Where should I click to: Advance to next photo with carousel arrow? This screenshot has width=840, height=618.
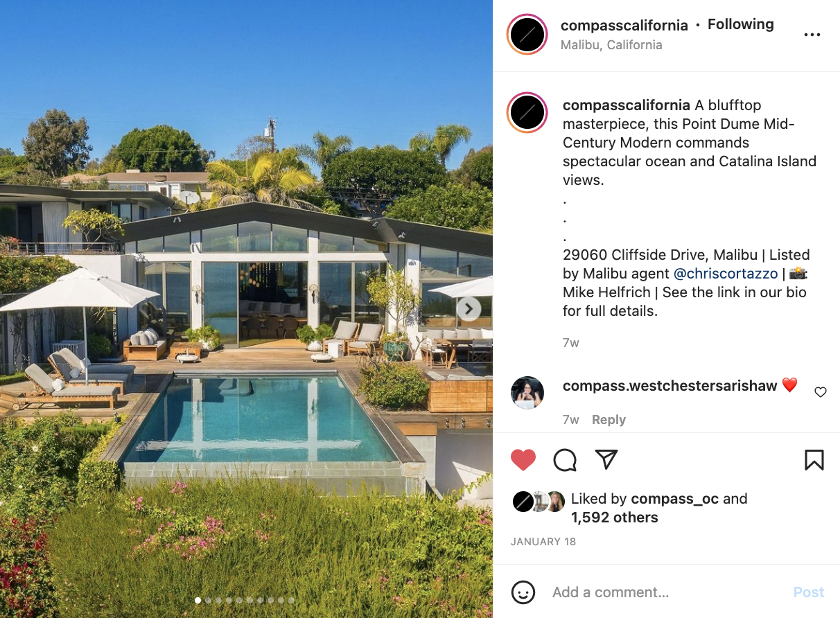point(469,309)
